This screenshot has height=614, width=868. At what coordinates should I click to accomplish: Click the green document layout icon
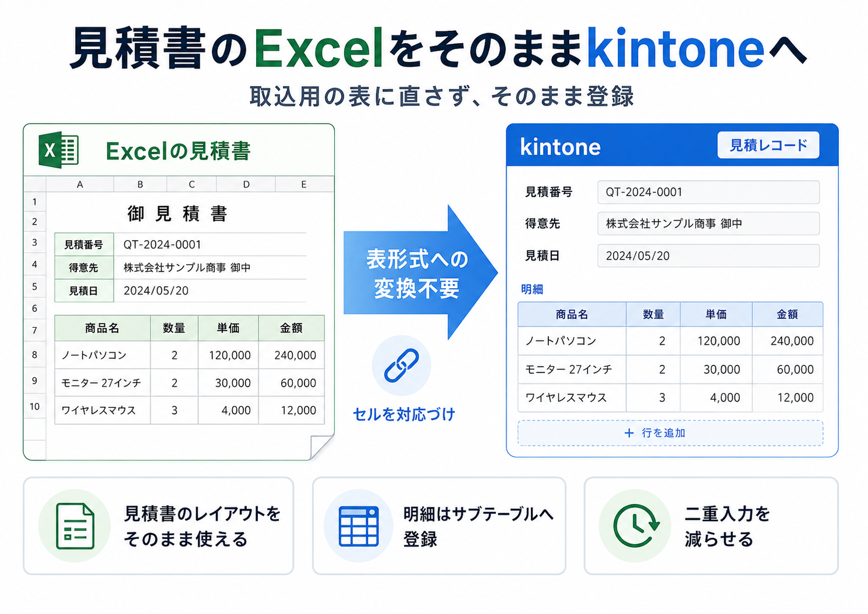pos(75,526)
